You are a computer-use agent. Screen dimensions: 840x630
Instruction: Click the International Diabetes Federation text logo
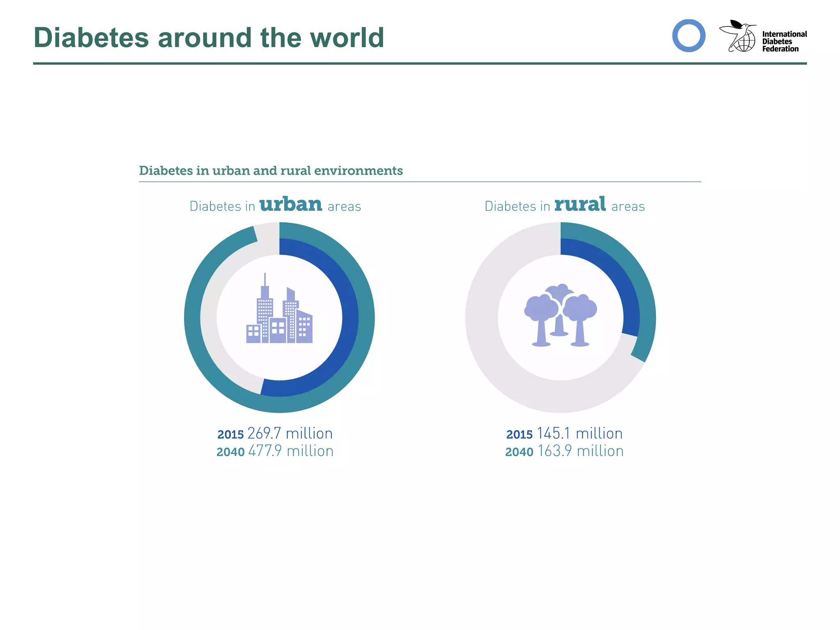pyautogui.click(x=784, y=41)
